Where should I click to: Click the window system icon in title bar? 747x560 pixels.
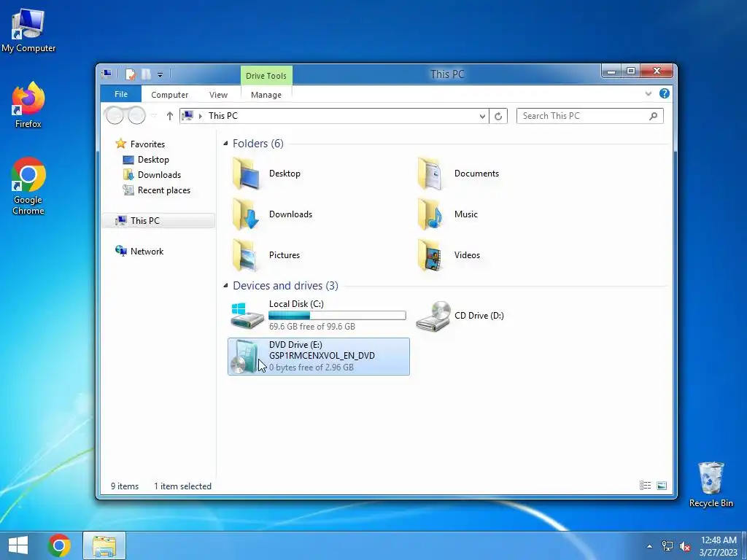click(x=107, y=74)
